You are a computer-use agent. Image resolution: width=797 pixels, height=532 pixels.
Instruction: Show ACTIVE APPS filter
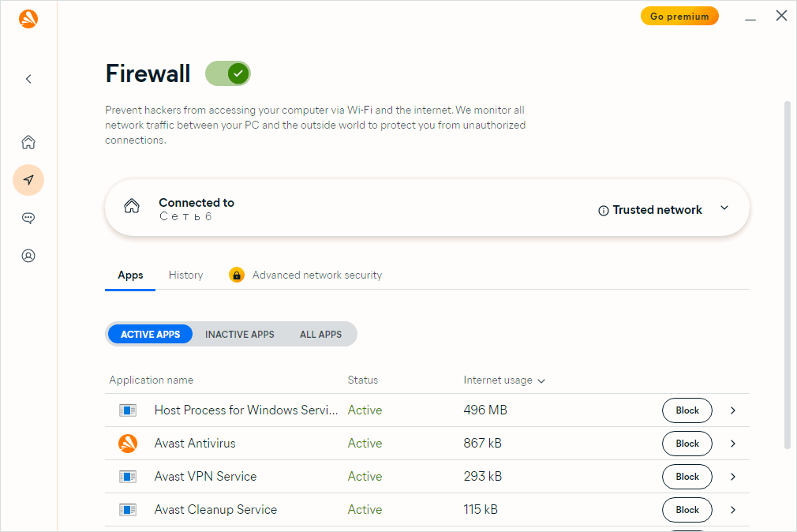[x=150, y=334]
